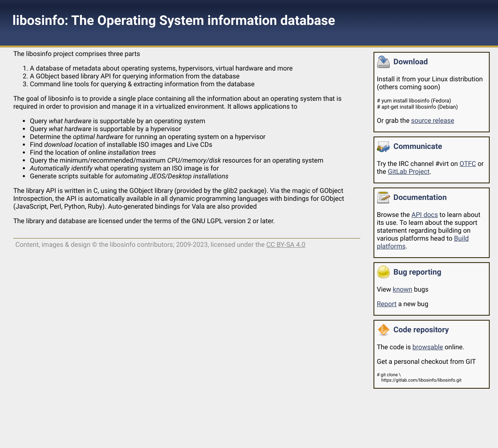This screenshot has width=498, height=448.
Task: Click the Code repository heading
Action: [x=421, y=330]
